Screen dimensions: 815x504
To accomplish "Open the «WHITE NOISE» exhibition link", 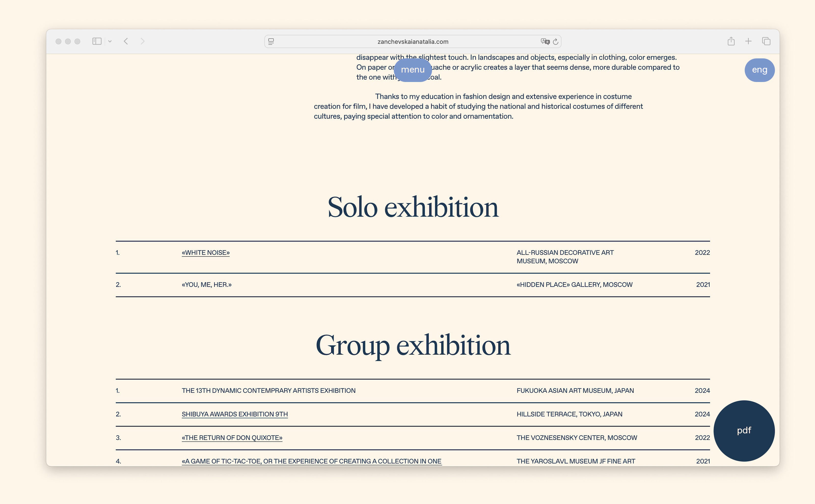I will (206, 253).
